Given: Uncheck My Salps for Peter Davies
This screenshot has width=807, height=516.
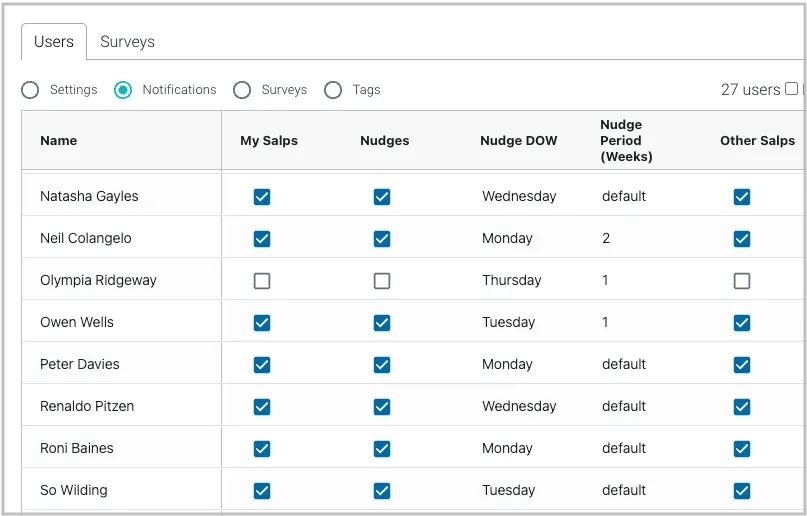Looking at the screenshot, I should pyautogui.click(x=262, y=365).
